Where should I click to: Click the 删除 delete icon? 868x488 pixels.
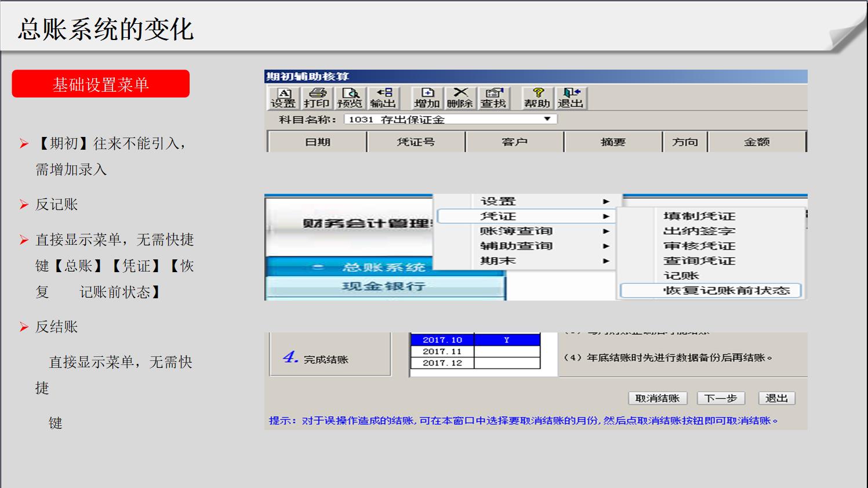[460, 98]
